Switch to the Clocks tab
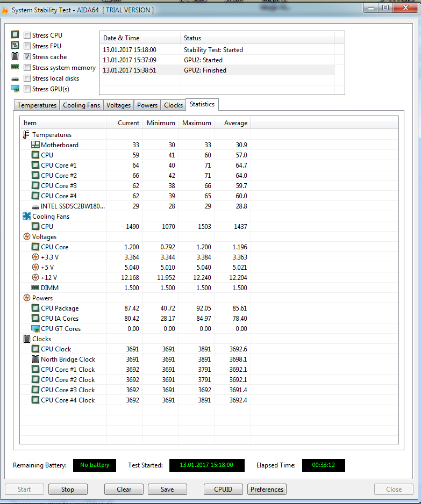The image size is (421, 504). click(x=173, y=105)
